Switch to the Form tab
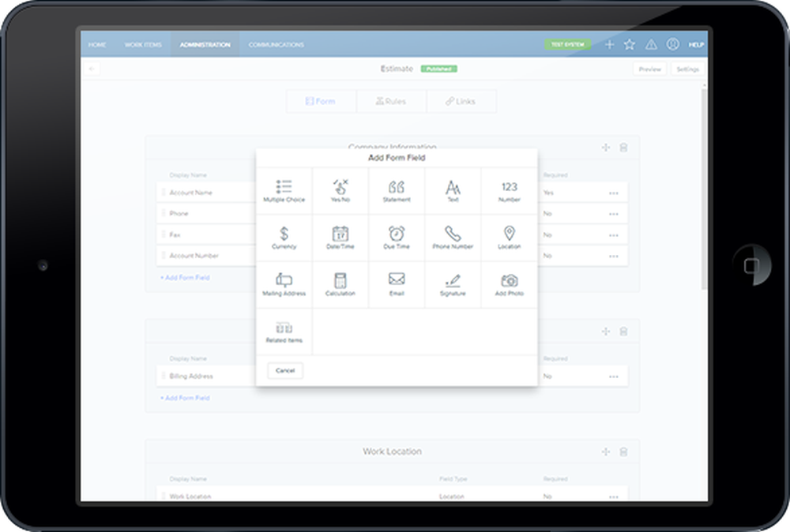 (321, 101)
